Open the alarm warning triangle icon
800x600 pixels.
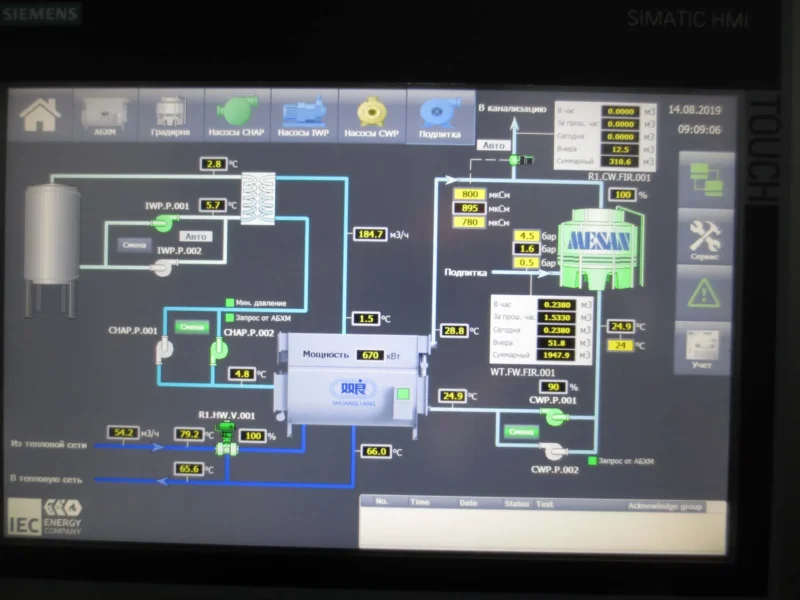pyautogui.click(x=704, y=293)
